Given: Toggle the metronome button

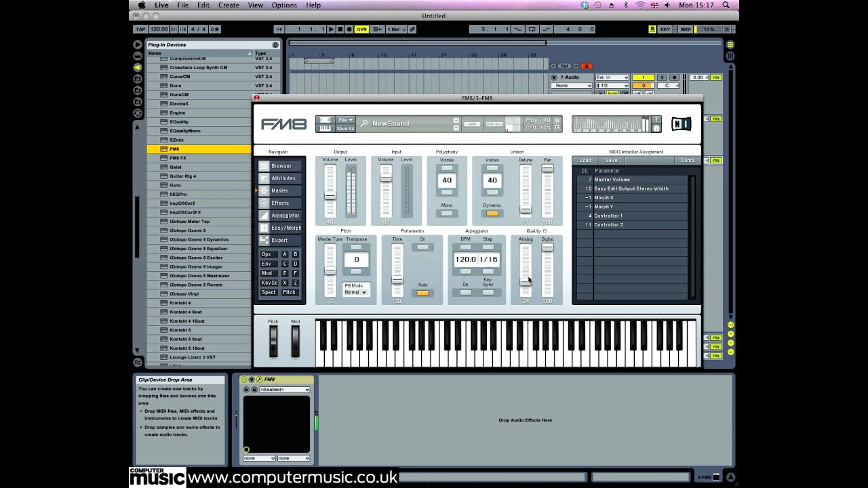Looking at the screenshot, I should click(215, 29).
